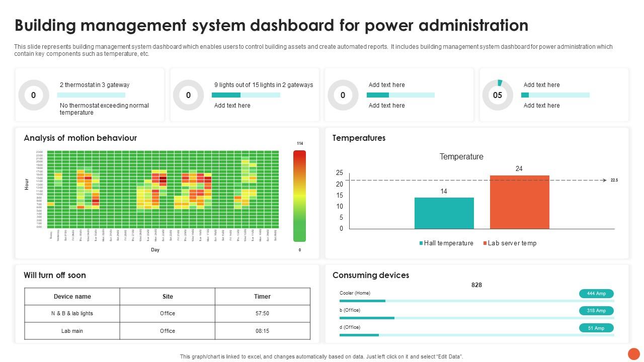Click the 318 Amp badge
This screenshot has width=644, height=362.
596,311
